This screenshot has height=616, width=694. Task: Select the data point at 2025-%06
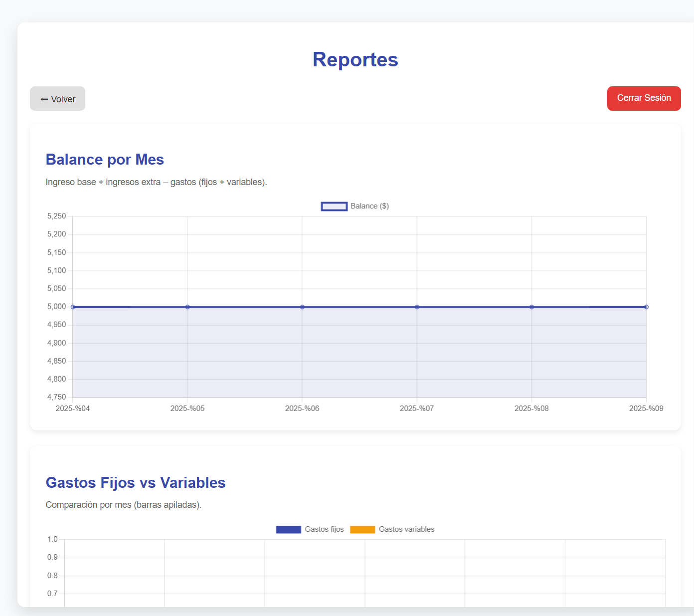[302, 306]
